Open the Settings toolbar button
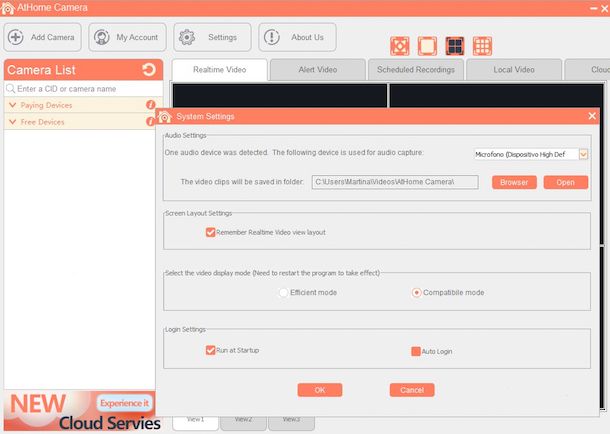 pyautogui.click(x=212, y=37)
